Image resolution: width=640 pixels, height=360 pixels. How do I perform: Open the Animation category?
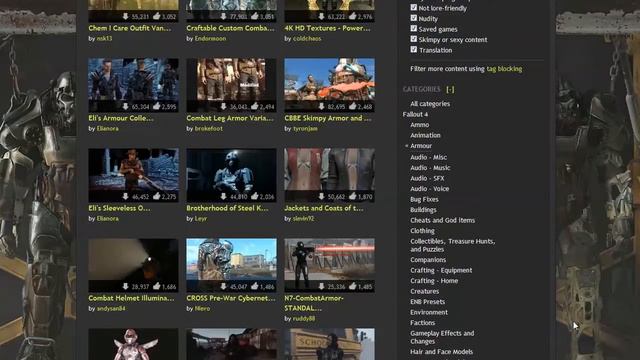(425, 135)
